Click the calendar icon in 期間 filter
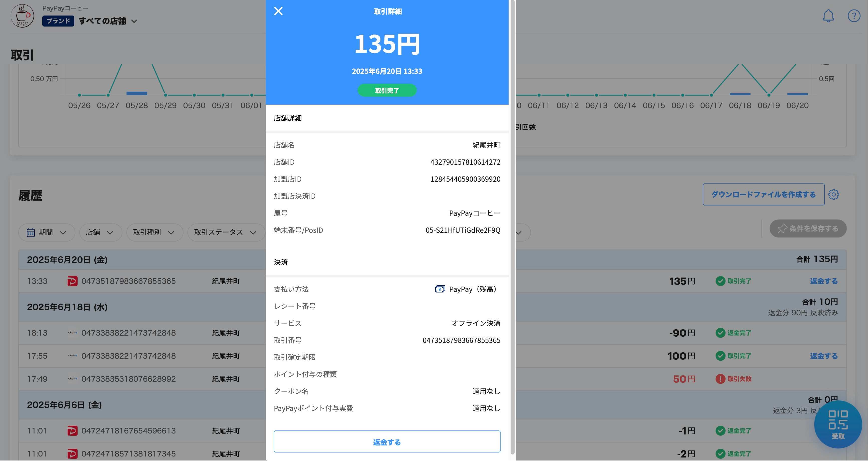The height and width of the screenshot is (461, 868). click(x=31, y=233)
